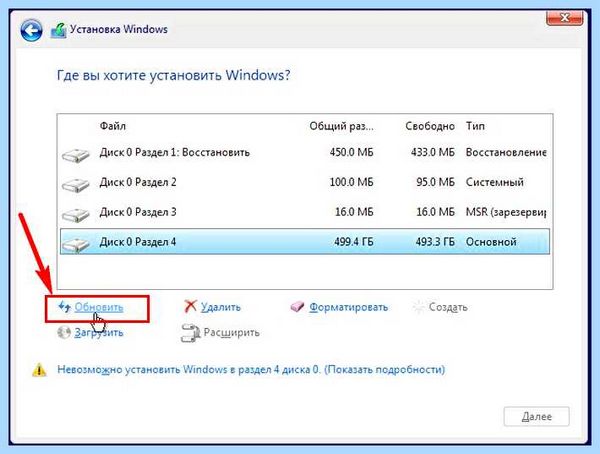Select the row Диск 0 Раздел 1: Восстановить
Image resolution: width=600 pixels, height=454 pixels.
(x=305, y=152)
